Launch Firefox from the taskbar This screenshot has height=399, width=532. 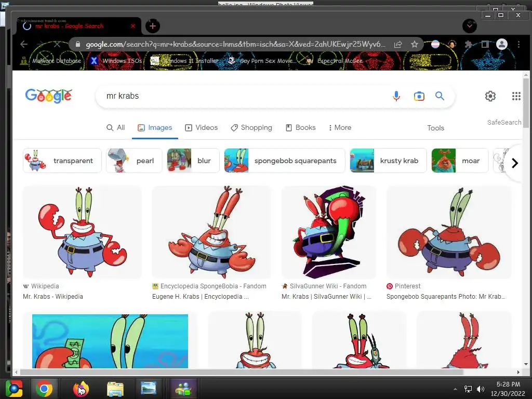coord(81,389)
